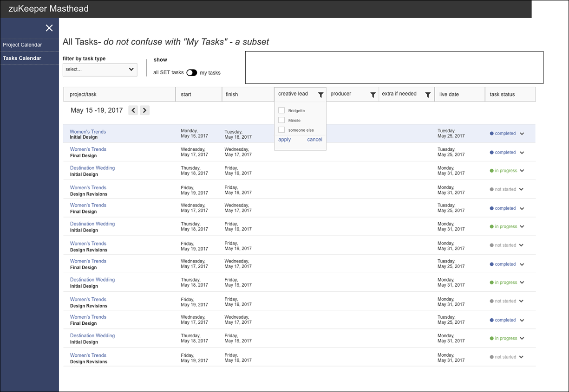The width and height of the screenshot is (569, 392).
Task: Click the producer column header label
Action: pyautogui.click(x=341, y=94)
